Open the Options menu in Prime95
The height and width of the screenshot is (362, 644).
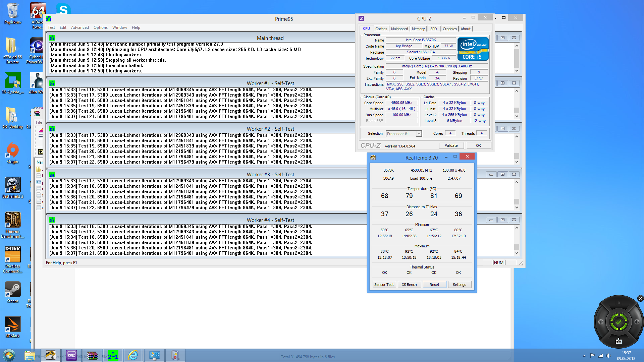[x=101, y=27]
